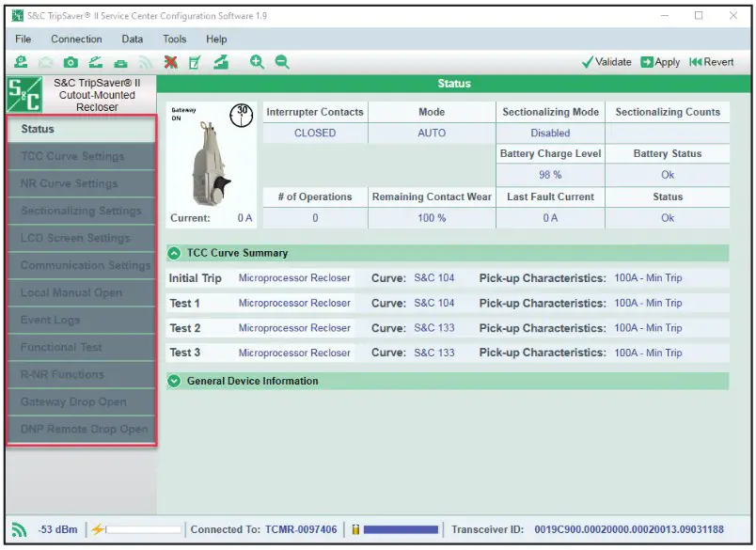The image size is (756, 550).
Task: Select the Status sidebar tab
Action: [80, 130]
